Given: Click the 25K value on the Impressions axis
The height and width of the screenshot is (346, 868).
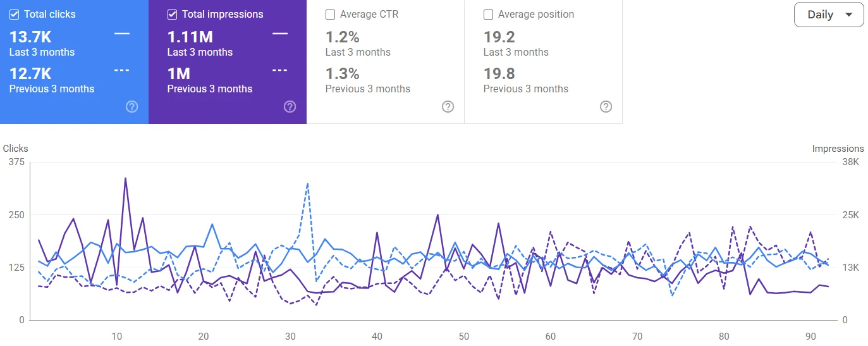Looking at the screenshot, I should (851, 215).
